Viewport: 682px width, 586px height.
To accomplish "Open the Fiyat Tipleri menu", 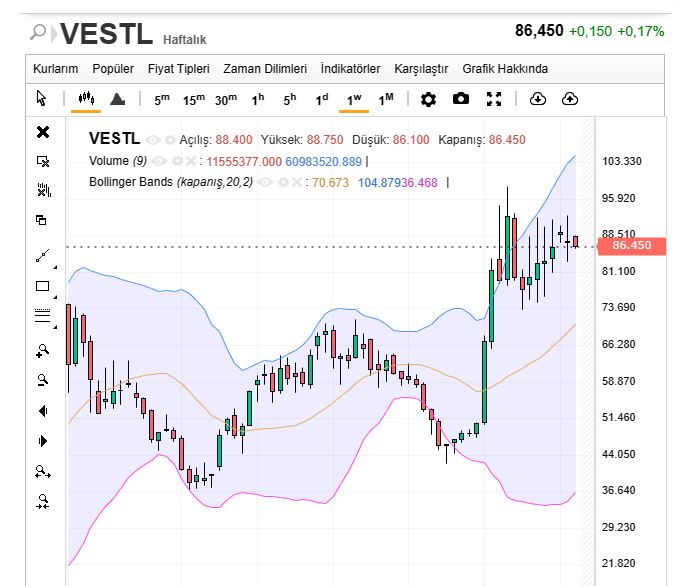I will [179, 69].
